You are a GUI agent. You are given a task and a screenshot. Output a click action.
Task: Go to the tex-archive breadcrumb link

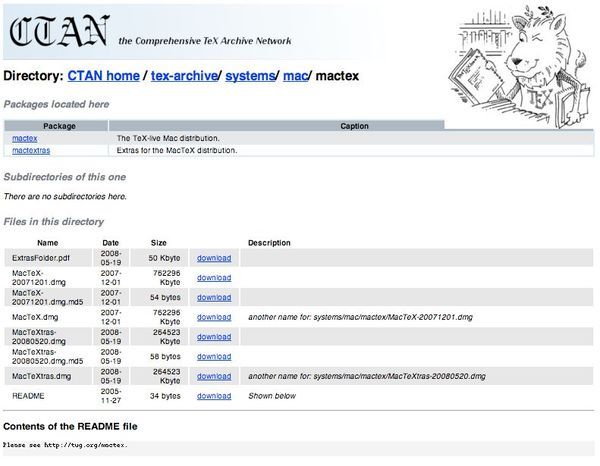pyautogui.click(x=184, y=76)
